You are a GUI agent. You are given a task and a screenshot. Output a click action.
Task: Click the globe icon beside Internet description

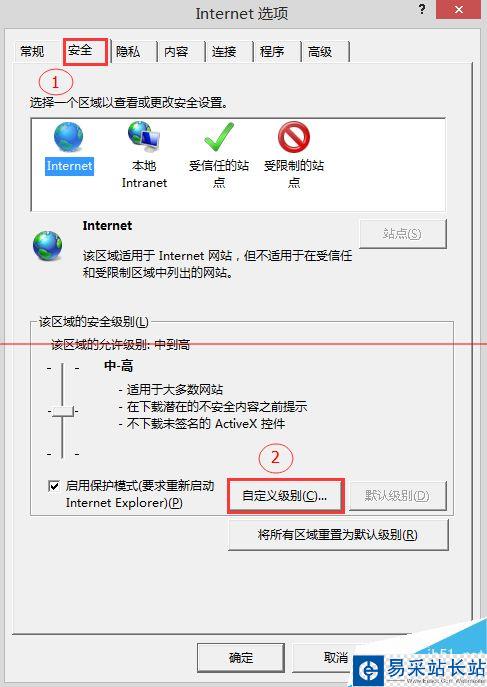(x=48, y=246)
